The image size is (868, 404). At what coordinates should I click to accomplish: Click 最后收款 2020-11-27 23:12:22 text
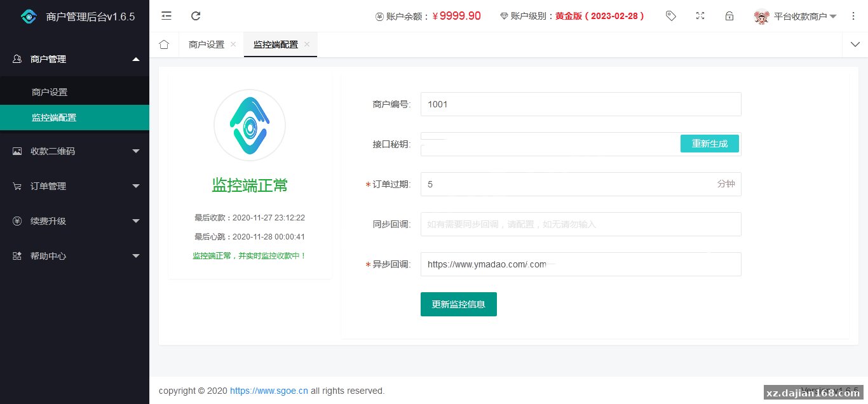250,217
